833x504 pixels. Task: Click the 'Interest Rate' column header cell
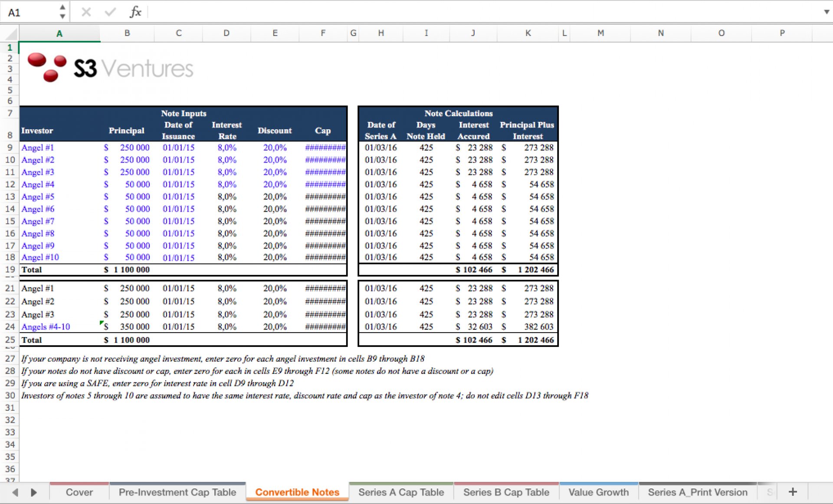[x=226, y=131]
